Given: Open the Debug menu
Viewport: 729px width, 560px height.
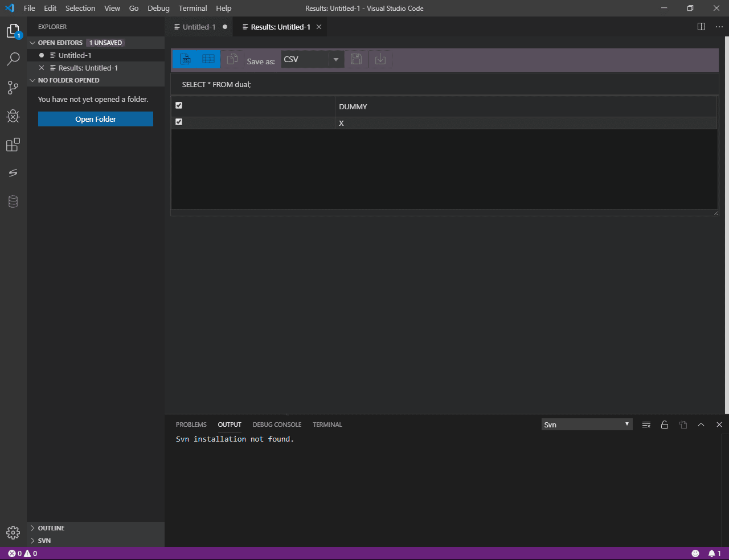Looking at the screenshot, I should click(158, 8).
